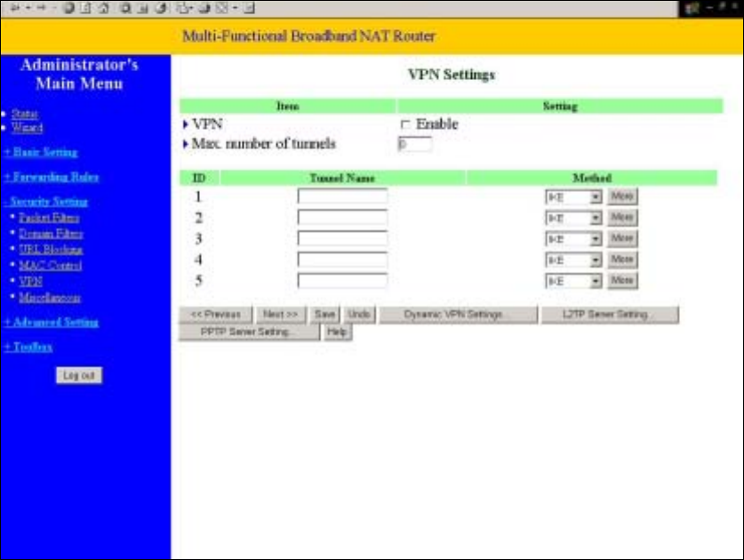This screenshot has width=744, height=560.
Task: Go to Domain Filters page
Action: 51,234
